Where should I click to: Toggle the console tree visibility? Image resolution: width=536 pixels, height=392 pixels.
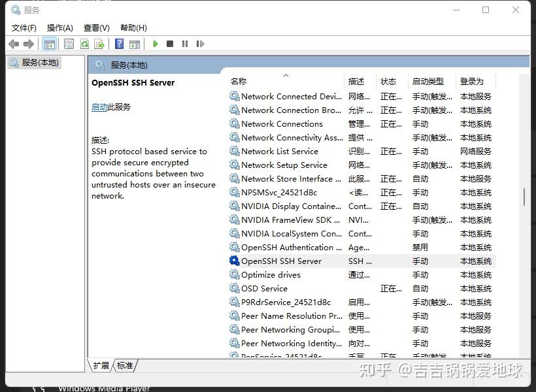pos(50,44)
